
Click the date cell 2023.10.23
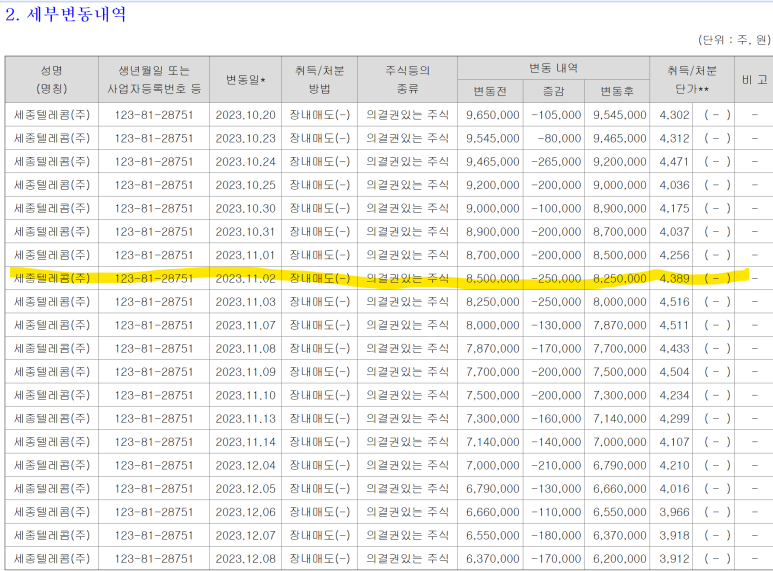tap(246, 139)
